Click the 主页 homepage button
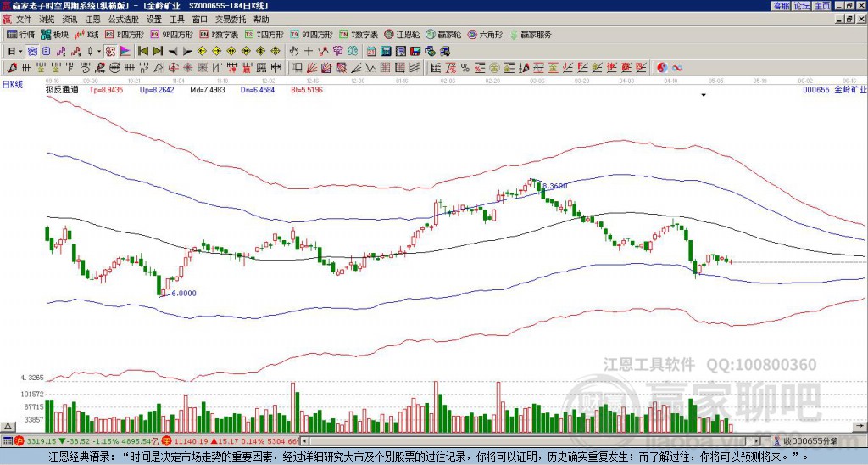Screen dimensions: 868x465 point(821,6)
